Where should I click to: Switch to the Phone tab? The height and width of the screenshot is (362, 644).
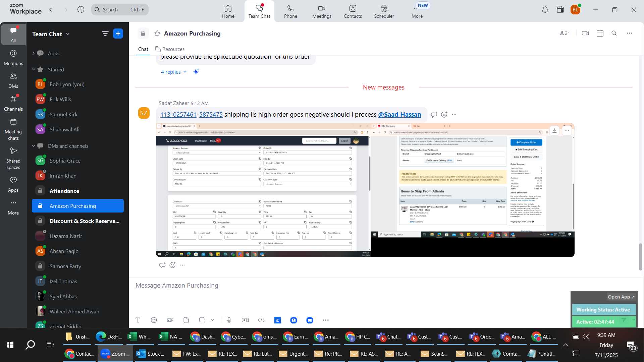290,11
